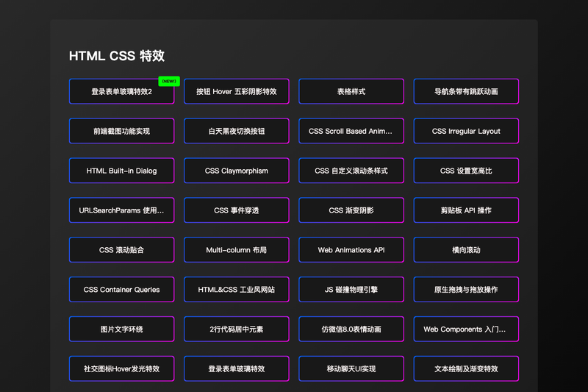Click CSS Claymorphism button
Viewport: 588px width, 392px height.
(236, 171)
